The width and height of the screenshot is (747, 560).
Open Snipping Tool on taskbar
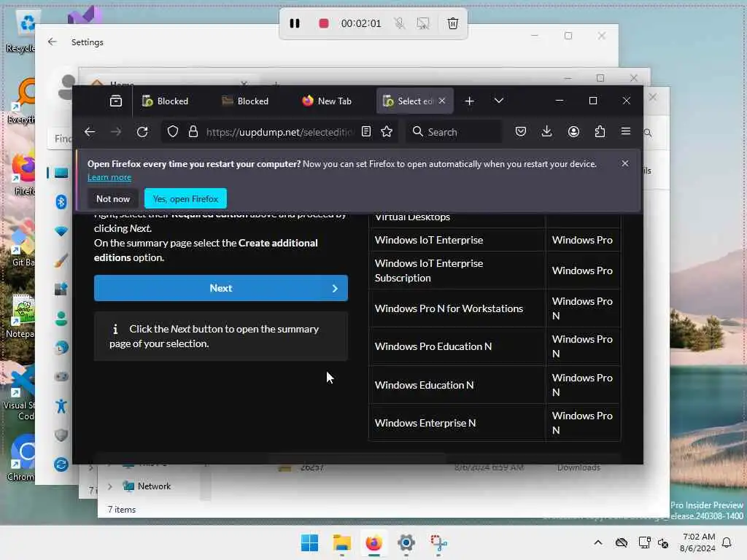(438, 542)
